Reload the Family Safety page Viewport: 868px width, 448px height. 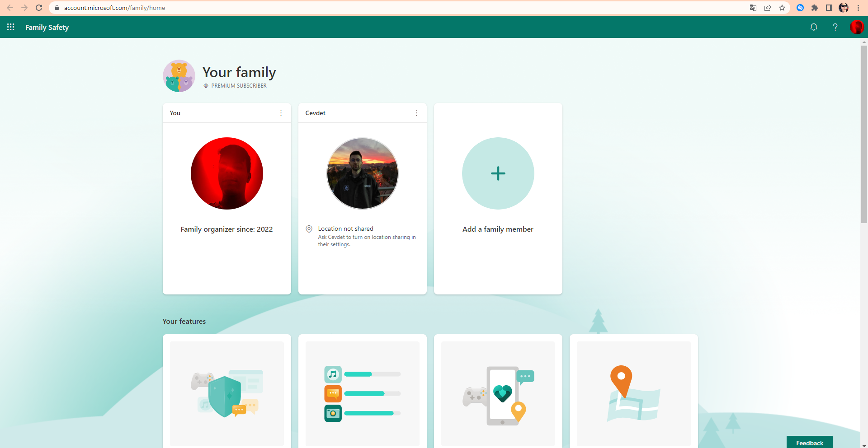pyautogui.click(x=39, y=8)
